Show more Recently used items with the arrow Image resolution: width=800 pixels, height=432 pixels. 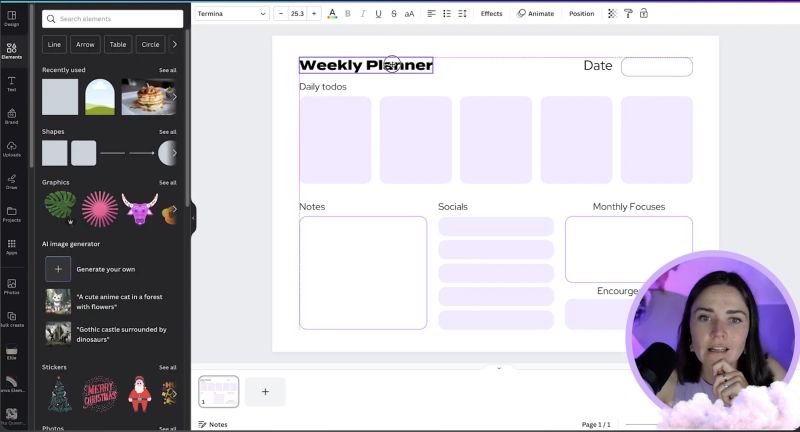(x=174, y=97)
